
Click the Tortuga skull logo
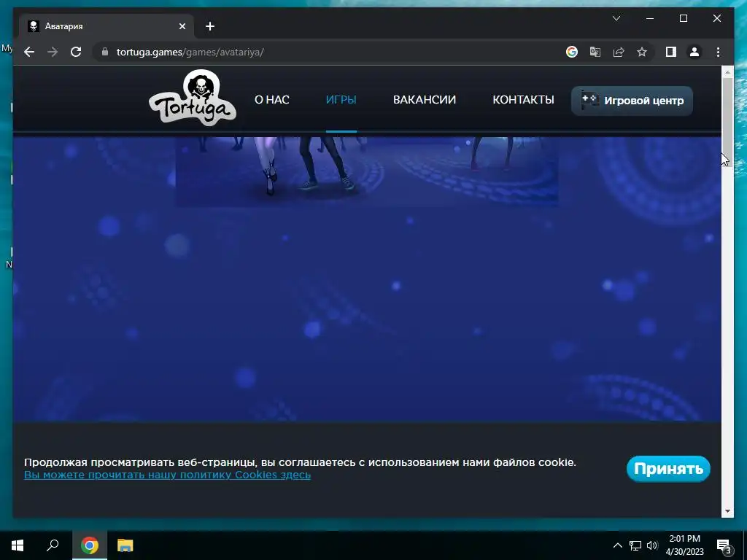coord(193,98)
